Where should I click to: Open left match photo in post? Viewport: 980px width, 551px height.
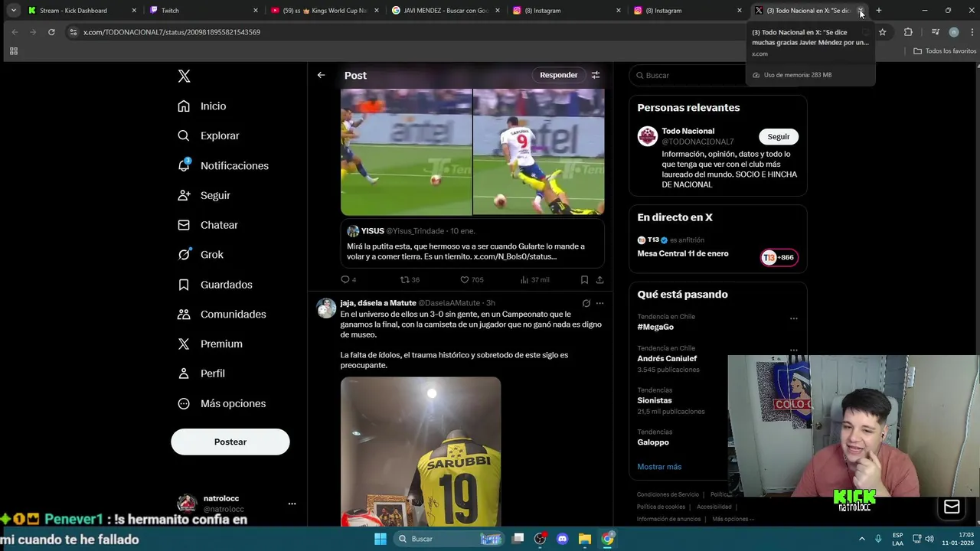click(x=406, y=152)
